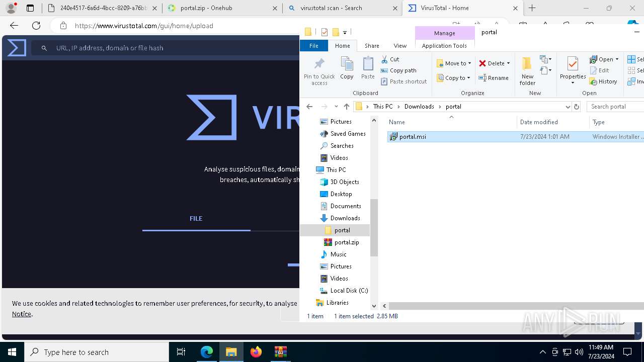Click This PC in the address breadcrumb

382,107
